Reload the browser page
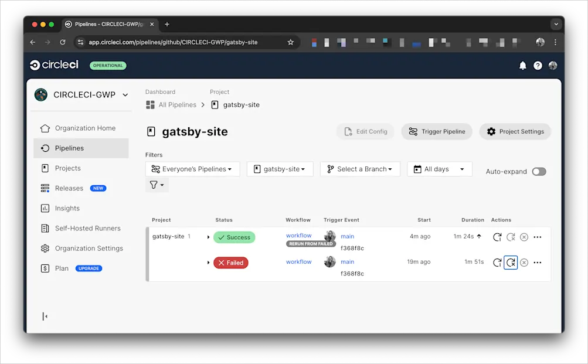Screen dimensions: 588x364 [63, 42]
